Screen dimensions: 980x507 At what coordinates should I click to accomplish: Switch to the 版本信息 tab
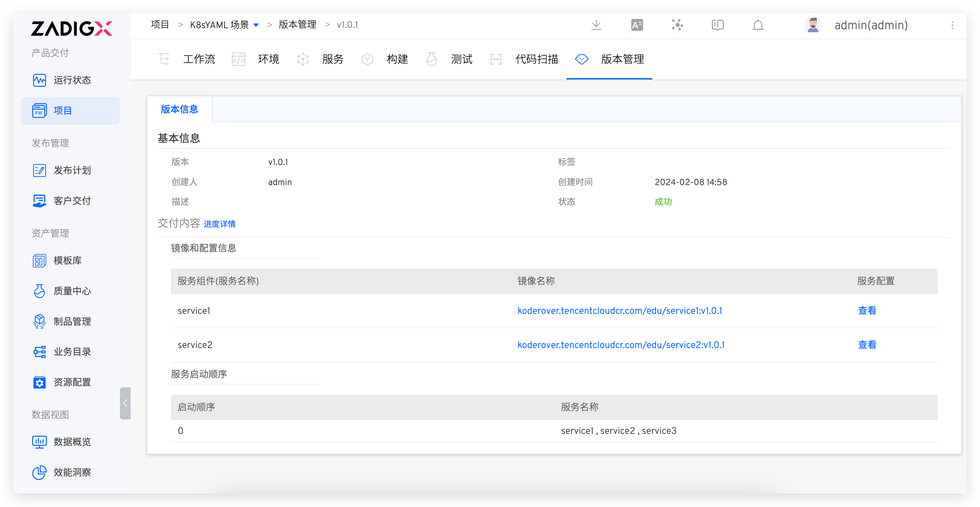pyautogui.click(x=179, y=109)
